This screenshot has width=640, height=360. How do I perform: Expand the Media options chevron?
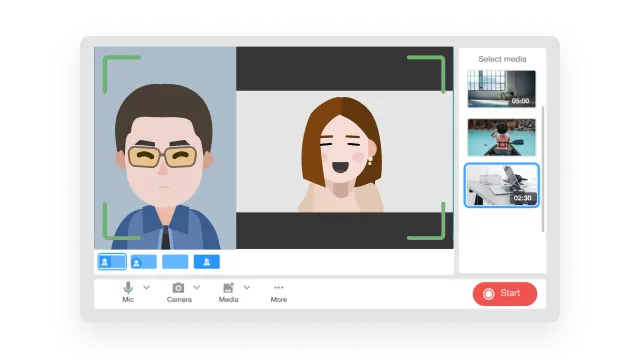pos(247,288)
